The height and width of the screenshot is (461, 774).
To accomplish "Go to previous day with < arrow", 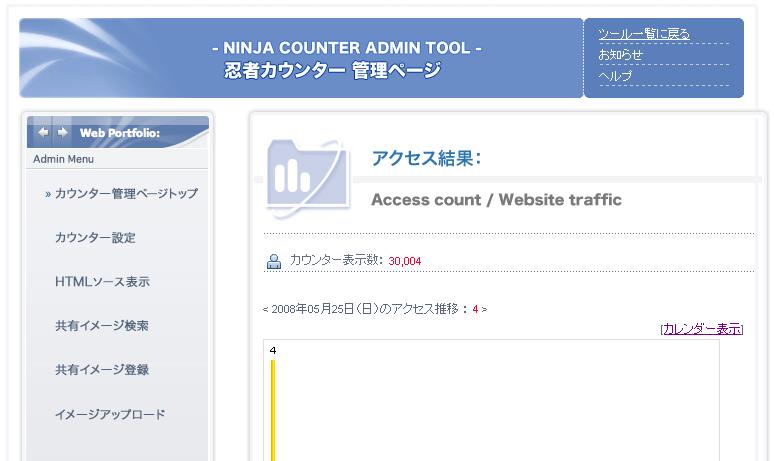I will click(266, 309).
